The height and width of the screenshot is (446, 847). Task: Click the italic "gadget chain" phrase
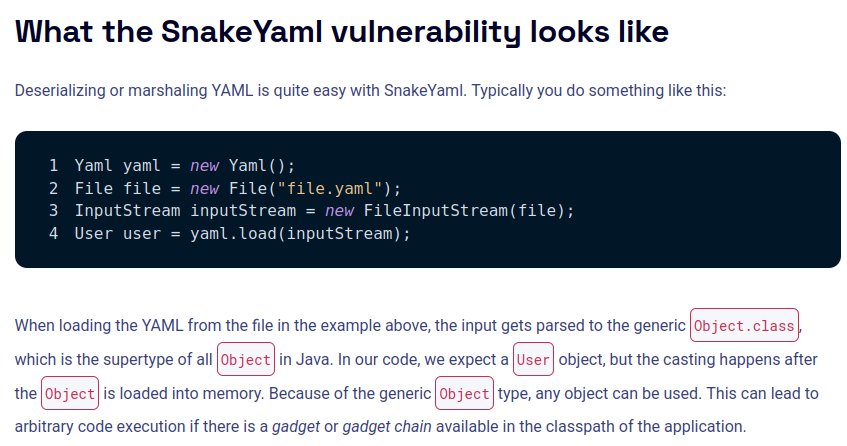point(385,426)
